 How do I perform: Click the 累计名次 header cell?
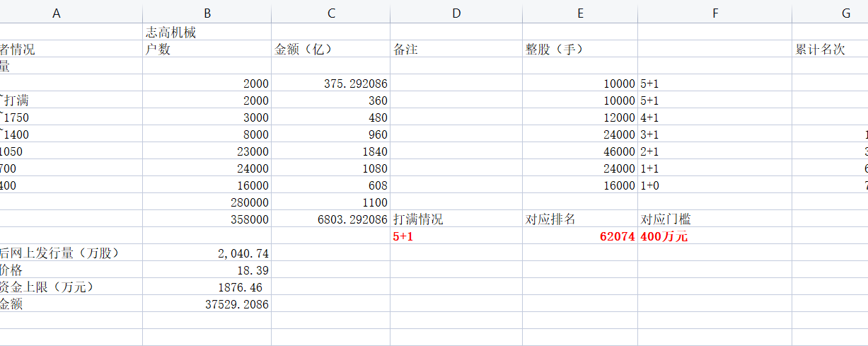click(x=830, y=49)
